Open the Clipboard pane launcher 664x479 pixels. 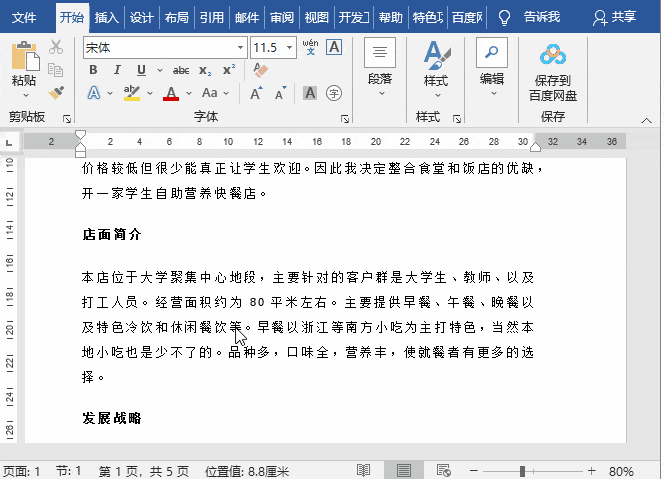67,119
